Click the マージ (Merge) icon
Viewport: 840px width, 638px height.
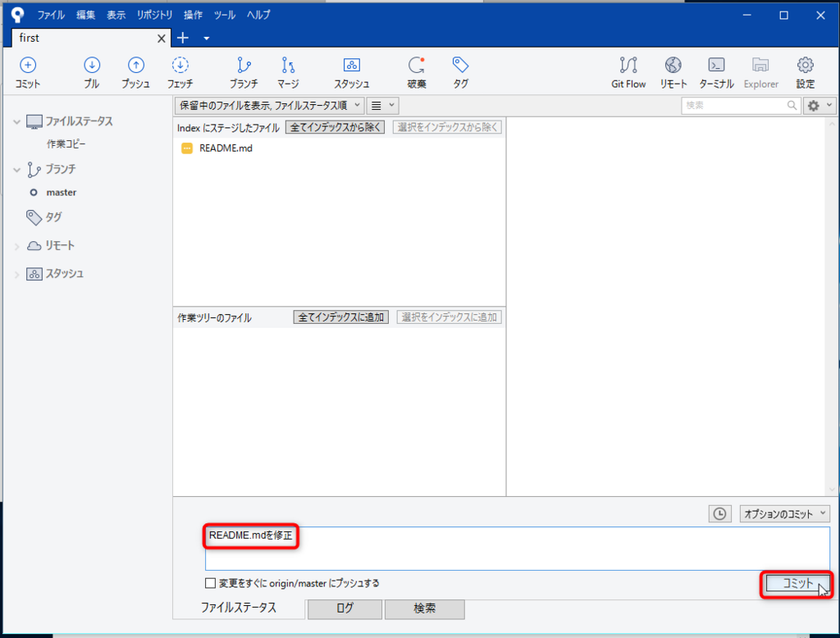288,71
